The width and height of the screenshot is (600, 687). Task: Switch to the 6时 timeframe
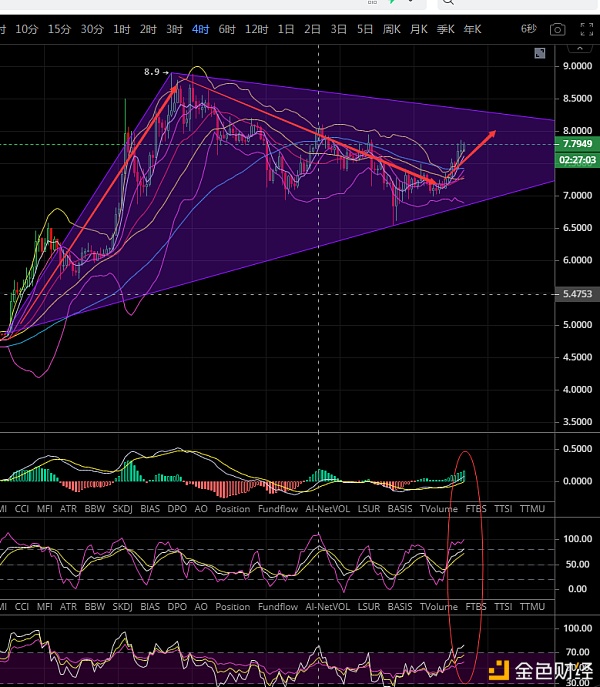point(227,29)
